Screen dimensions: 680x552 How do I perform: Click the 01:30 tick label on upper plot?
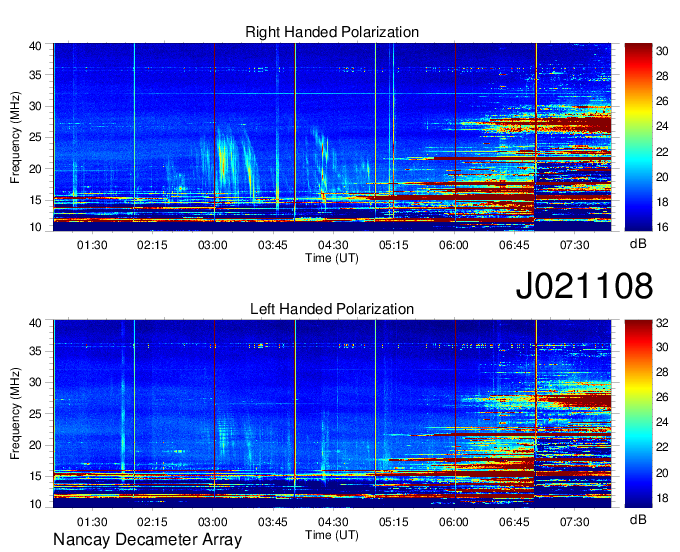(92, 245)
